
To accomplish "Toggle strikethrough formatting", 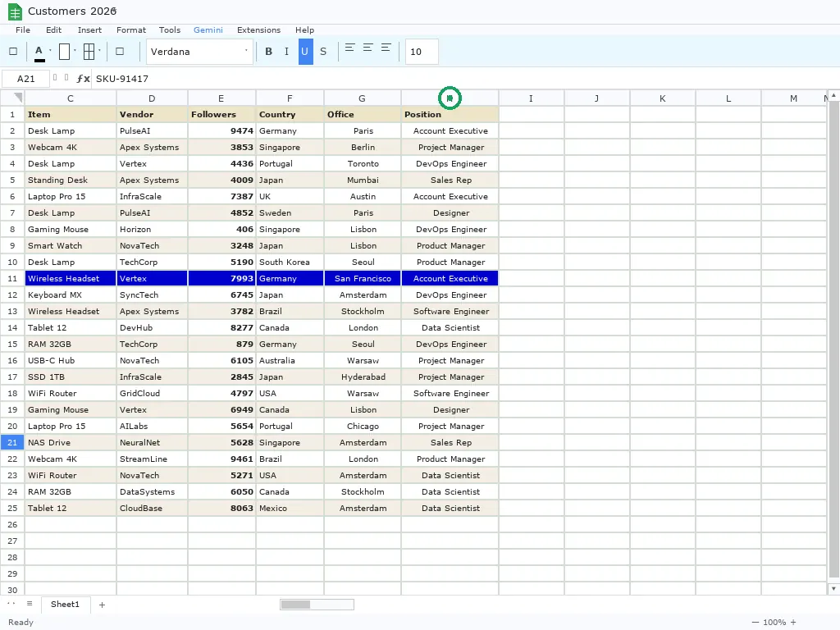I will pyautogui.click(x=323, y=52).
